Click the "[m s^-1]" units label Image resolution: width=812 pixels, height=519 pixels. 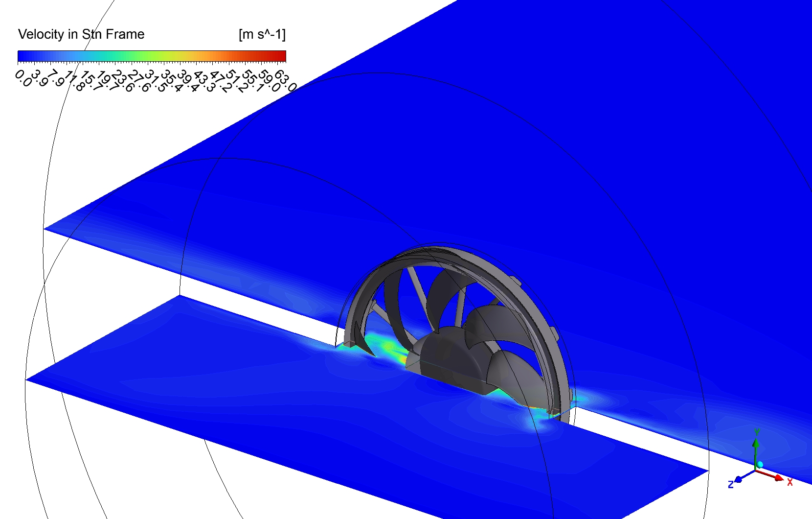[262, 34]
